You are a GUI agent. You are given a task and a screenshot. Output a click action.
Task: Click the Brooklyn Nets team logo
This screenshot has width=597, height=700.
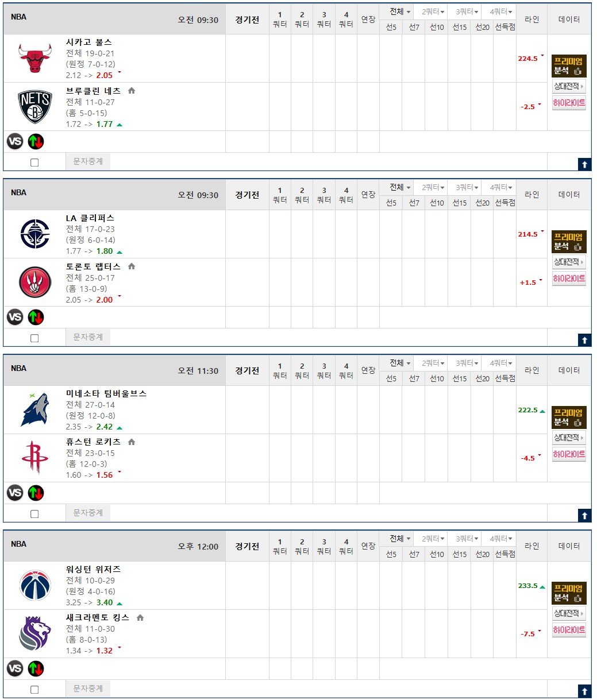tap(34, 107)
